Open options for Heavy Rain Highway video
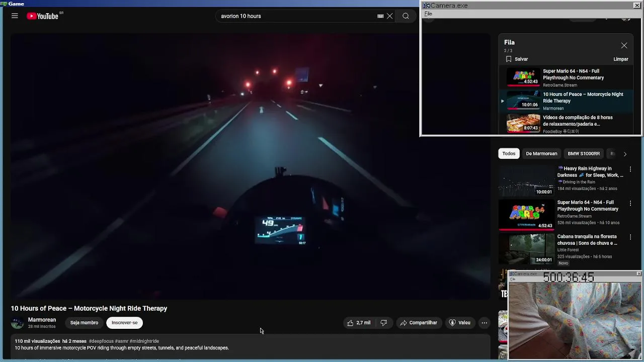The image size is (644, 362). [x=630, y=169]
